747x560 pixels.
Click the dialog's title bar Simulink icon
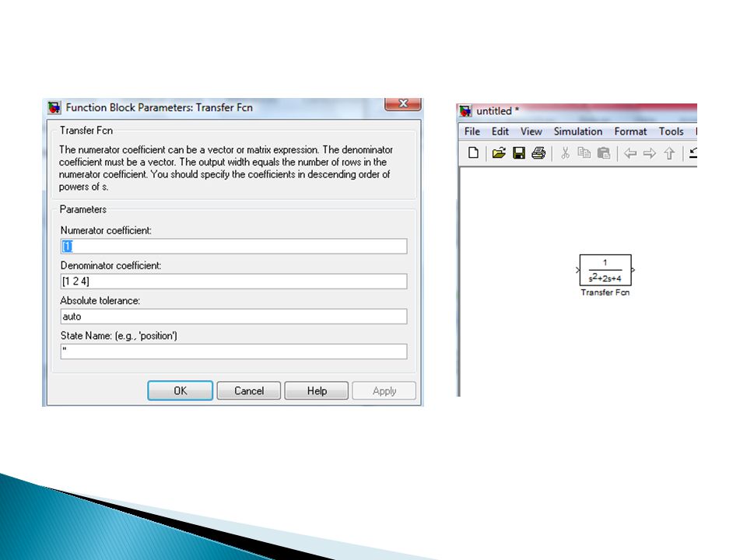(54, 107)
